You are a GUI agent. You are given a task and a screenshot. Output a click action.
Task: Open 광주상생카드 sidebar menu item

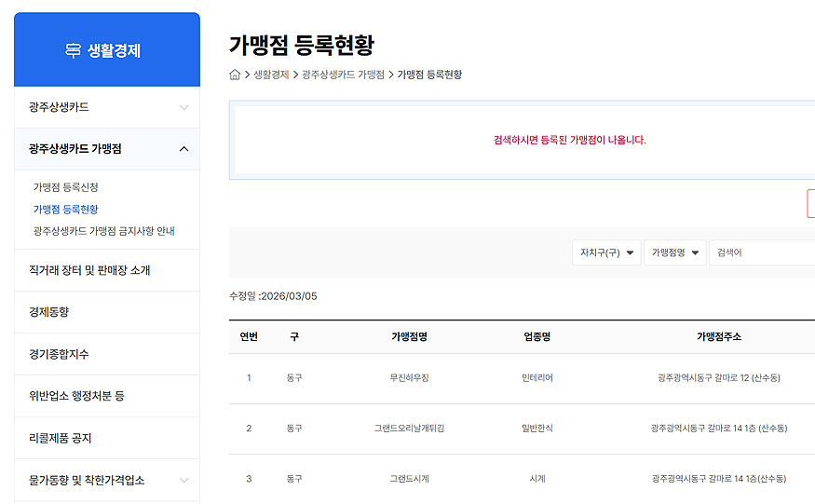[x=107, y=107]
